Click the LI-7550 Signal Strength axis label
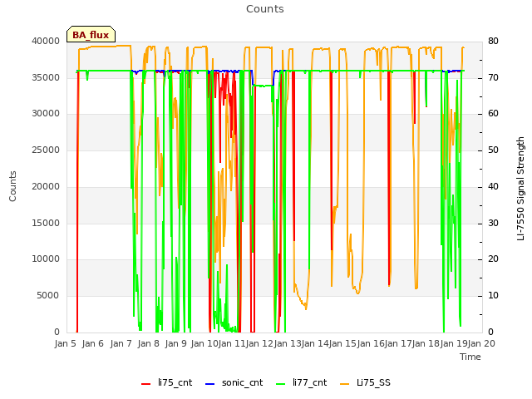532x399 pixels. coord(520,189)
